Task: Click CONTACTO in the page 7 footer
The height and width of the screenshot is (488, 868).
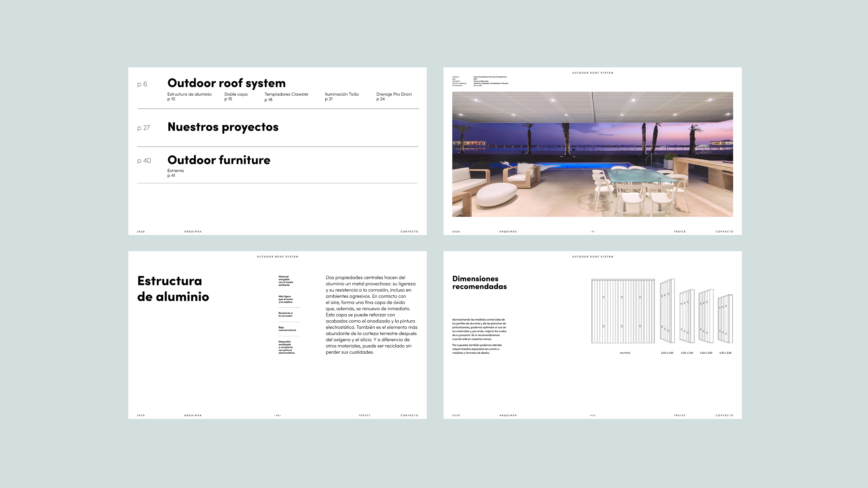Action: (x=724, y=232)
